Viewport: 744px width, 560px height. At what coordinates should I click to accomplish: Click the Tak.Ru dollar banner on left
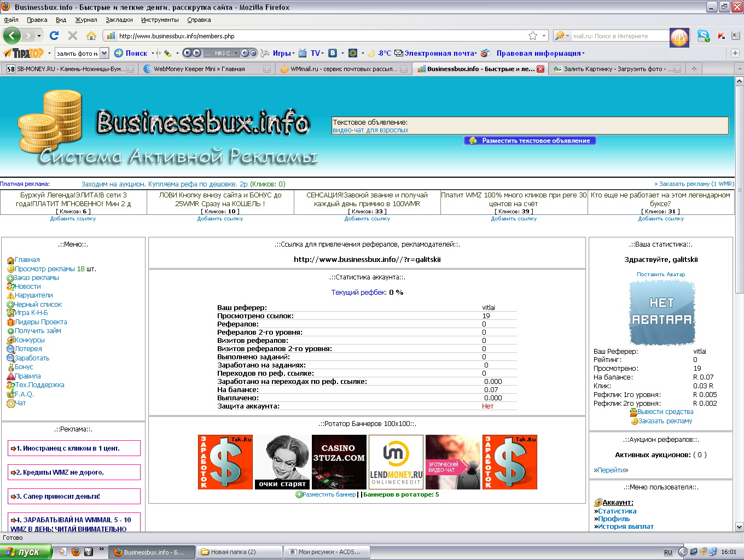[225, 462]
